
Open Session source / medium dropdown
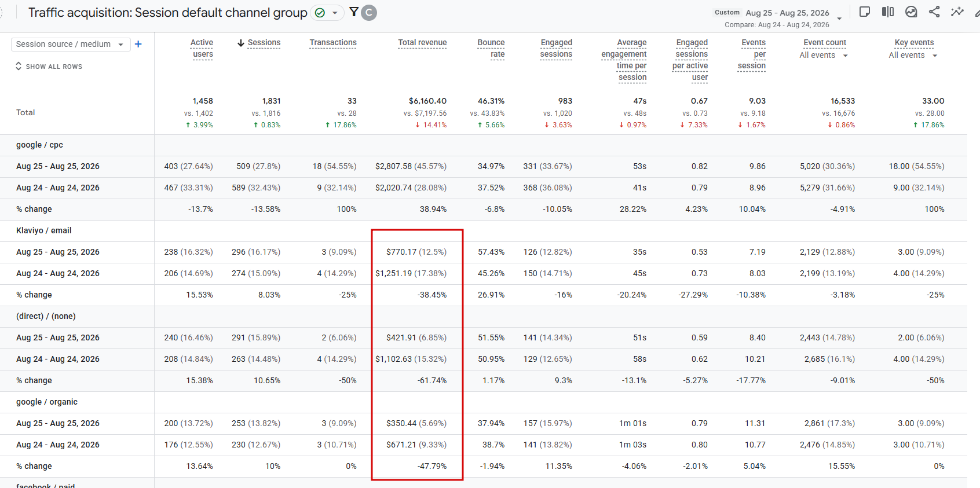coord(70,45)
